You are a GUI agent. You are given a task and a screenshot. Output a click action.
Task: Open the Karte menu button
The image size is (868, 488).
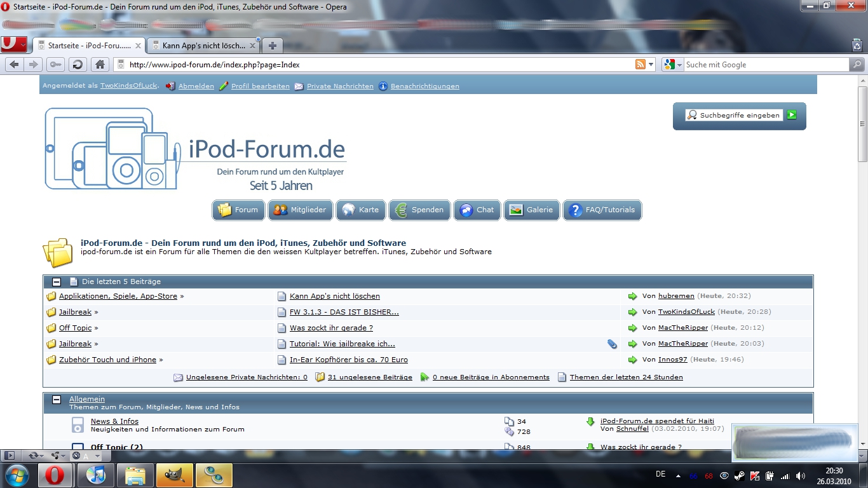(361, 210)
